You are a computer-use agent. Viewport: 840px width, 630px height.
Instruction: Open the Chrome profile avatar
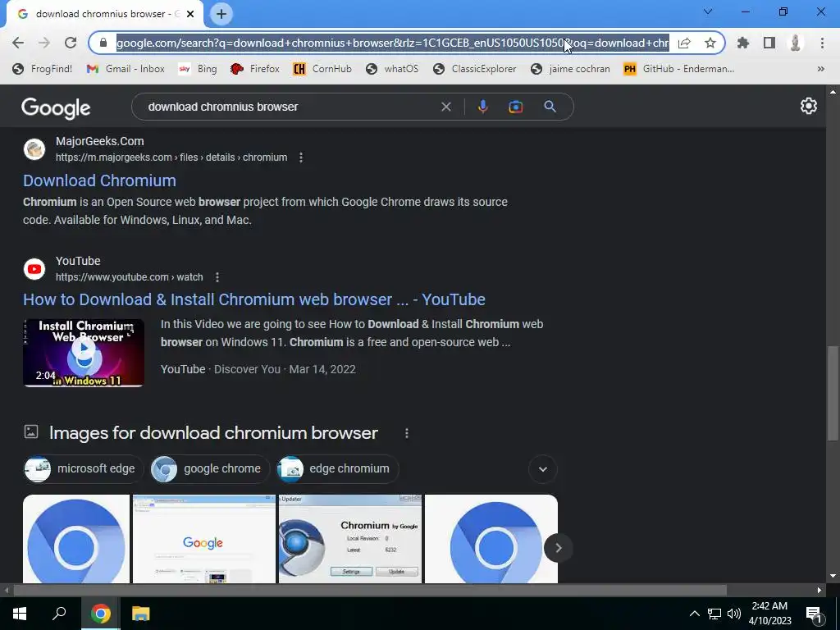(796, 43)
